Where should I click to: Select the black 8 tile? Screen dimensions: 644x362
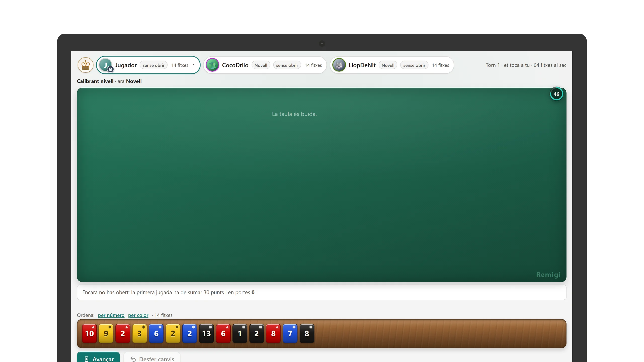(307, 333)
